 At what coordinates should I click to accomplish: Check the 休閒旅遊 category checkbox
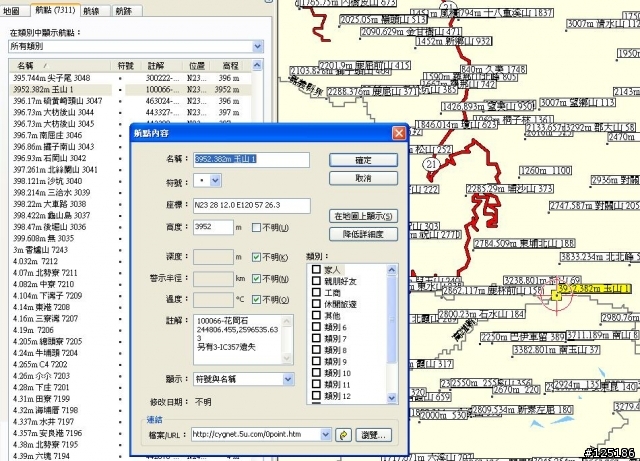pyautogui.click(x=316, y=303)
